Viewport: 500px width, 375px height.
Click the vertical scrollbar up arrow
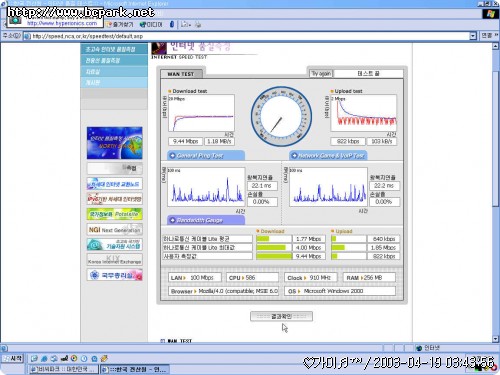495,46
